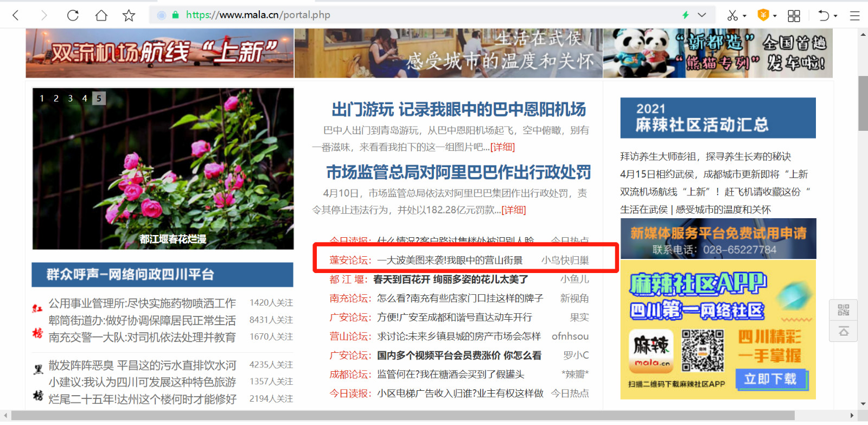The image size is (868, 425).
Task: Click the floating QR code icon
Action: pos(844,310)
